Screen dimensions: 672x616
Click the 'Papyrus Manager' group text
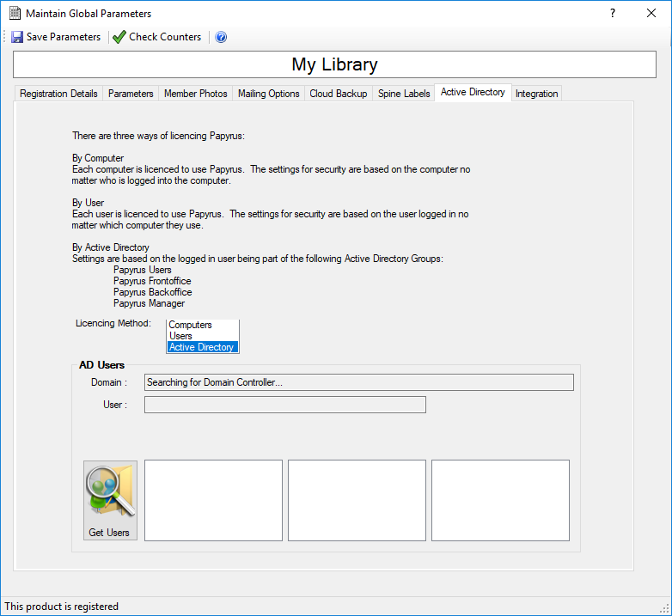coord(150,303)
